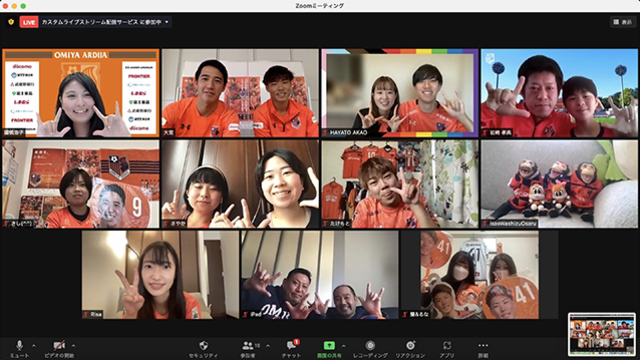This screenshot has height=360, width=640.
Task: Expand the audio options arrow beside mute
Action: tap(34, 346)
